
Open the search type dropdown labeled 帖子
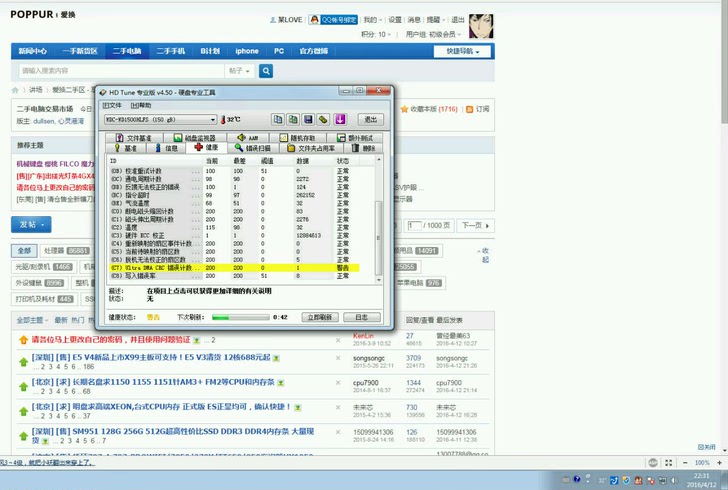point(240,71)
